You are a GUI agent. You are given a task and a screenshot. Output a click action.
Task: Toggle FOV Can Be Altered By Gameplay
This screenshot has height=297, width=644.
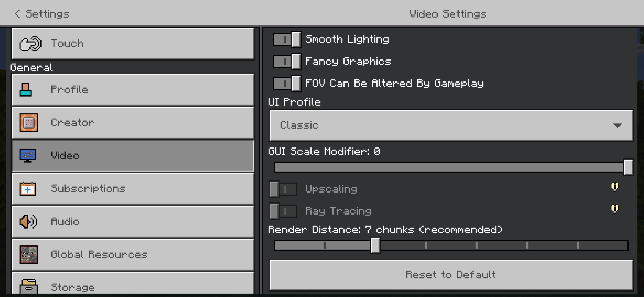point(287,83)
